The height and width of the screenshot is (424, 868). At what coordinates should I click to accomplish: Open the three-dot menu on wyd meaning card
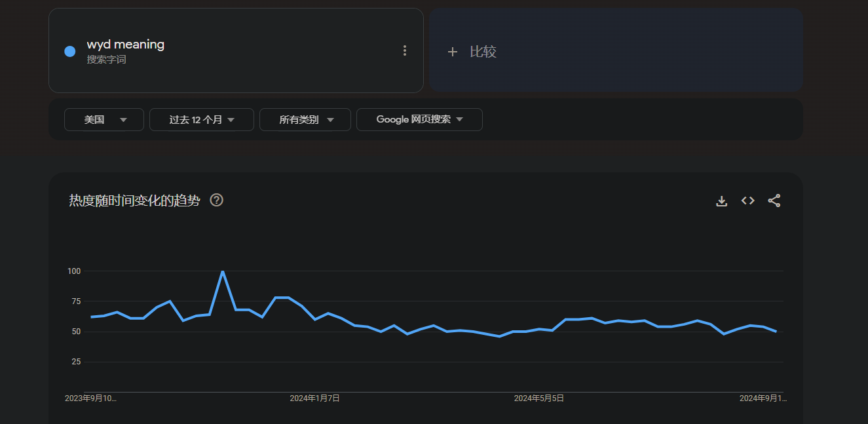405,50
